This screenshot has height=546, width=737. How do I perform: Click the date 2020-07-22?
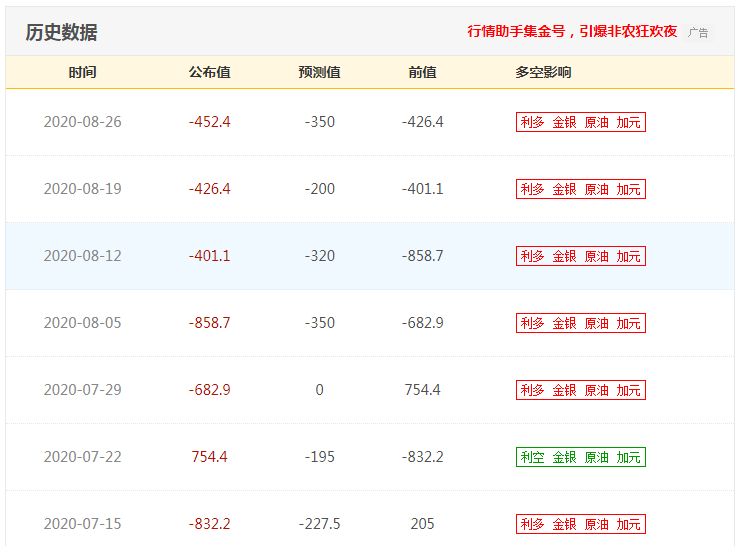point(82,456)
